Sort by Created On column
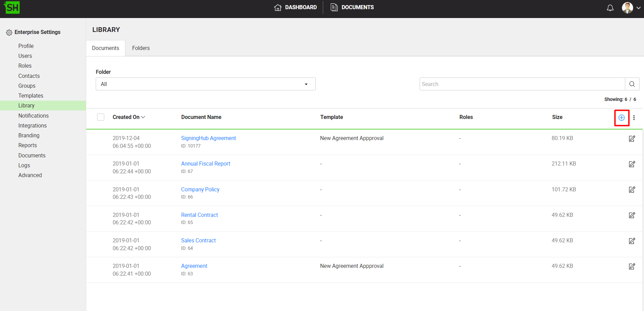Screen dimensions: 644x311 click(x=128, y=117)
